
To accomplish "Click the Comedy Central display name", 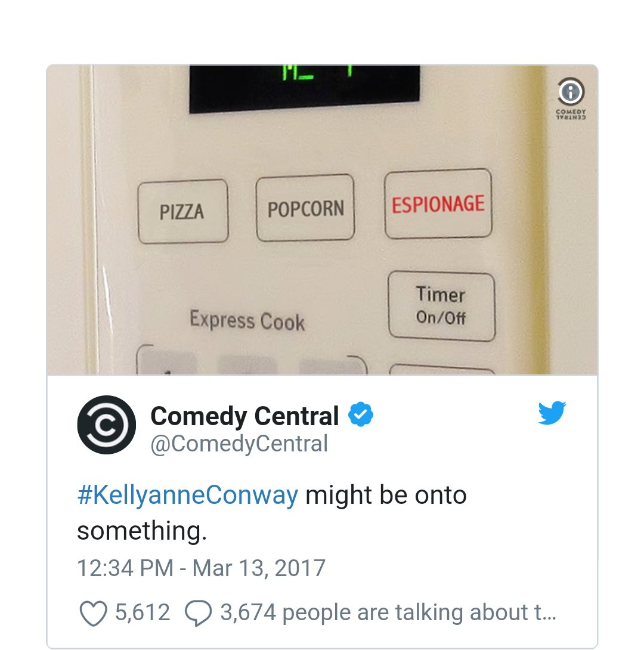I will click(244, 416).
